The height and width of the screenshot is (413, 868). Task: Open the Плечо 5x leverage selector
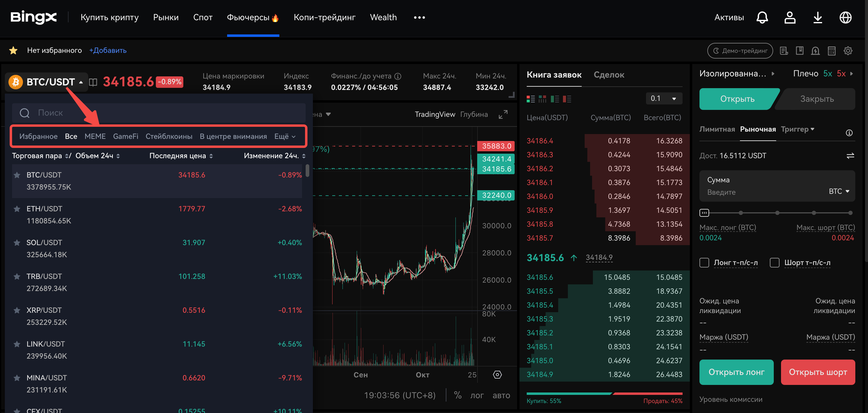pyautogui.click(x=823, y=74)
